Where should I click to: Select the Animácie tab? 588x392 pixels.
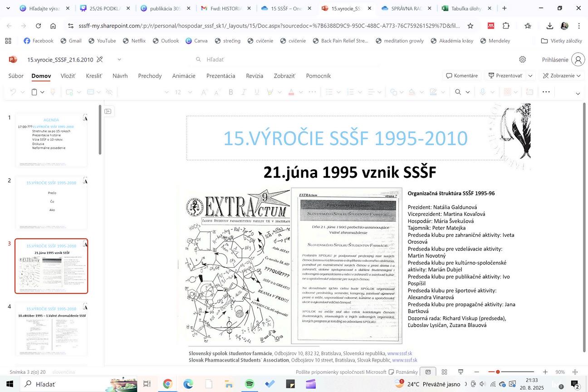184,76
